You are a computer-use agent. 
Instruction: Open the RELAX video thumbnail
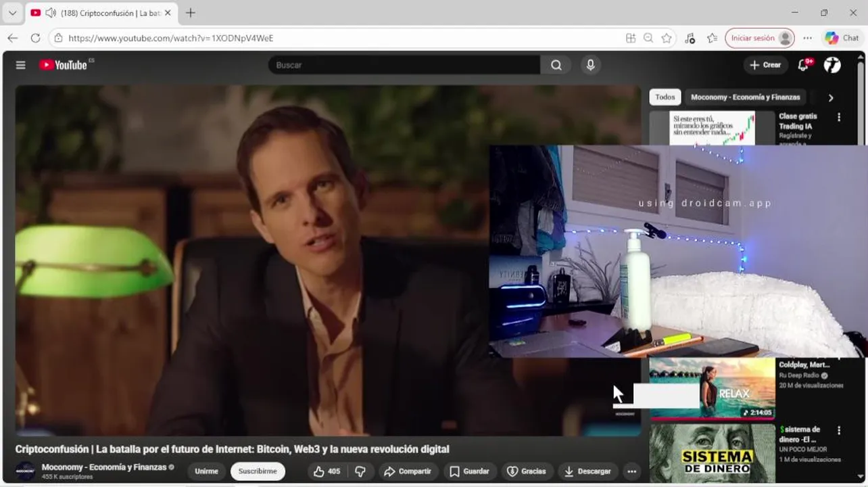pos(713,388)
